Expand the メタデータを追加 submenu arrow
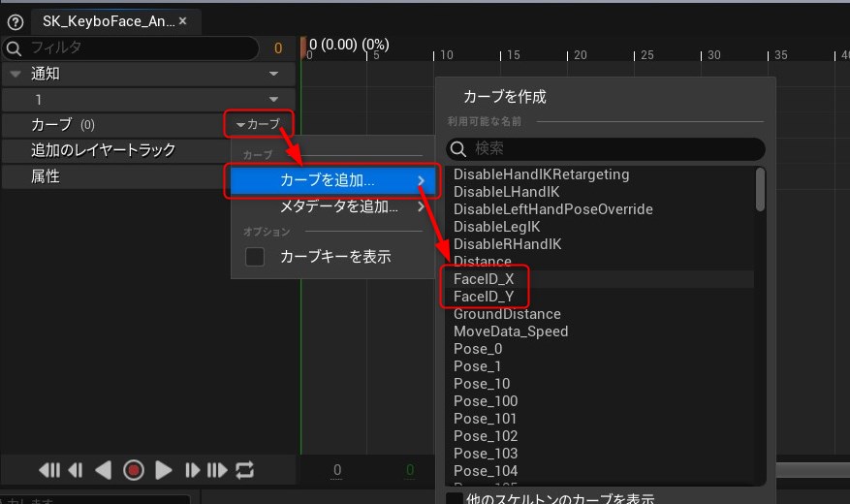This screenshot has height=504, width=850. tap(422, 206)
